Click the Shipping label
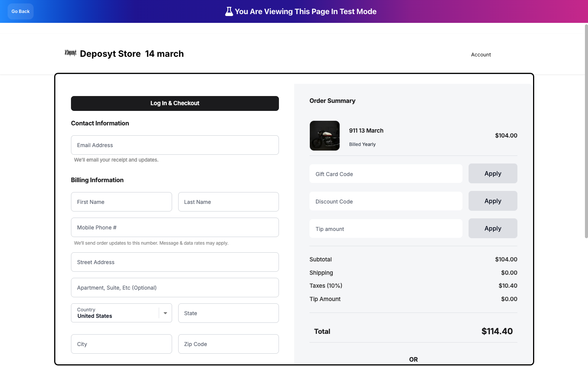The width and height of the screenshot is (588, 367). point(321,273)
